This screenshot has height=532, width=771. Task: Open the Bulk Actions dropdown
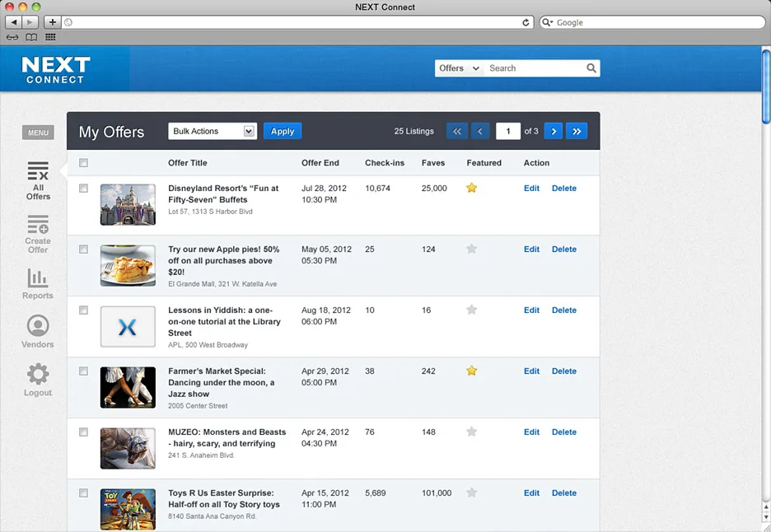click(x=213, y=131)
